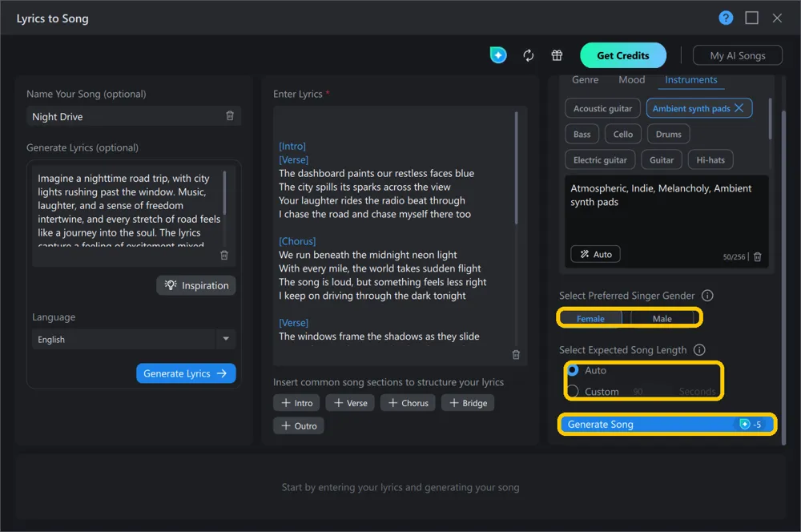Open the gift box icon
Viewport: 801px width, 532px height.
point(557,55)
